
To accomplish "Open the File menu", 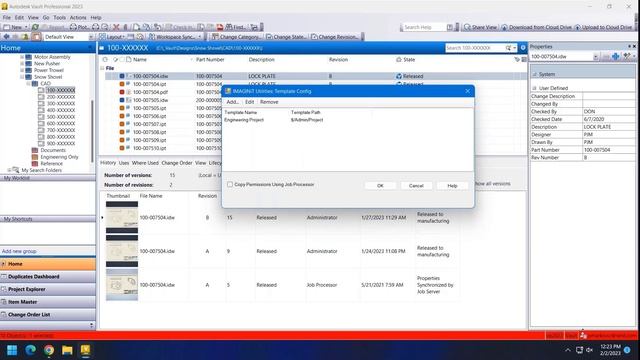I will pos(7,18).
